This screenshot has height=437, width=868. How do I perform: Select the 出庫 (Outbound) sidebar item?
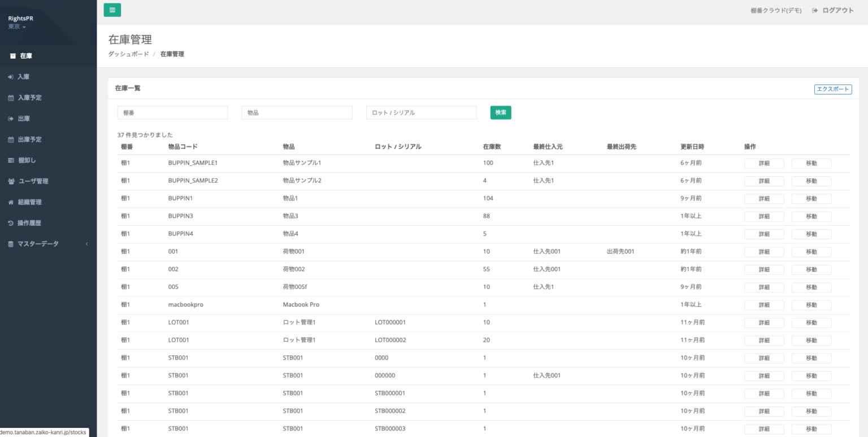click(23, 118)
